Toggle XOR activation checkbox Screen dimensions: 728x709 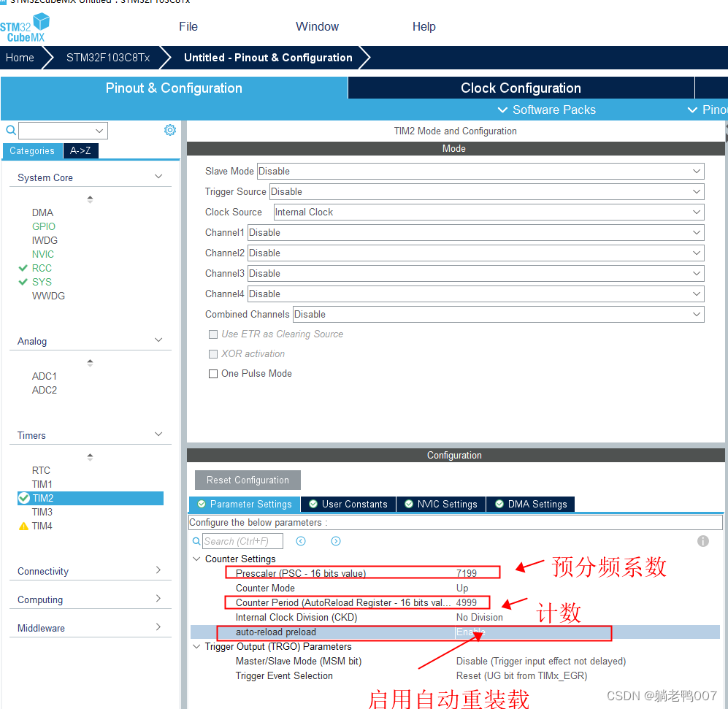coord(213,354)
